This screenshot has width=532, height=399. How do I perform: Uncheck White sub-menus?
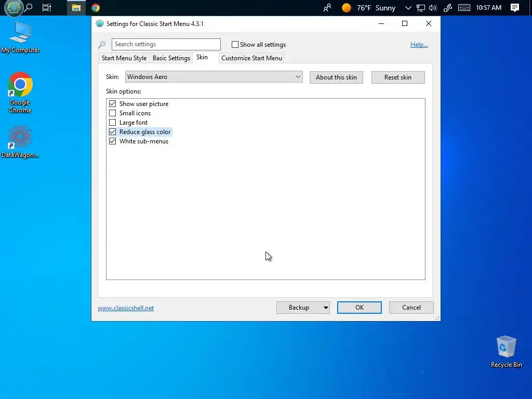[112, 141]
